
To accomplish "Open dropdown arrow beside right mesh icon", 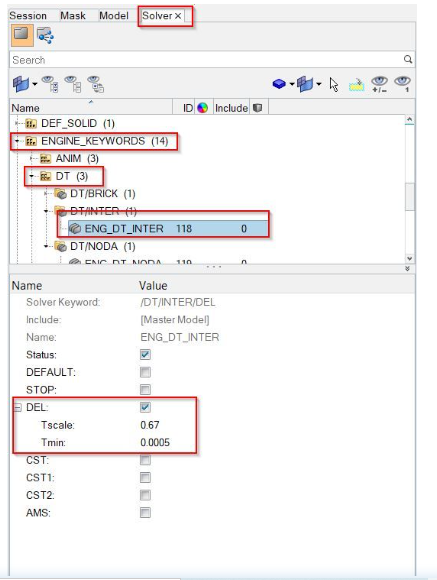I will pos(319,84).
